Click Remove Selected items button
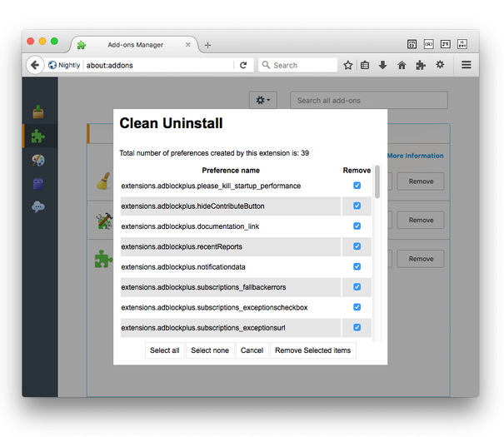Viewport: 504px width, 437px height. 312,350
